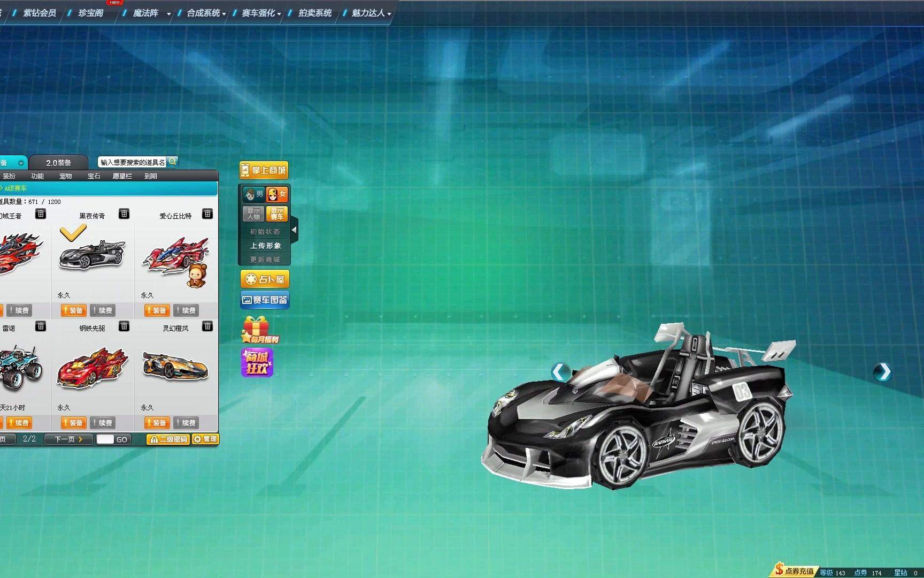Switch to 功能 category tab

click(37, 176)
